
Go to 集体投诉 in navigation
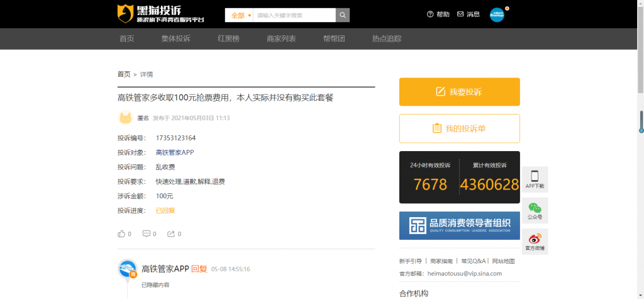(175, 38)
